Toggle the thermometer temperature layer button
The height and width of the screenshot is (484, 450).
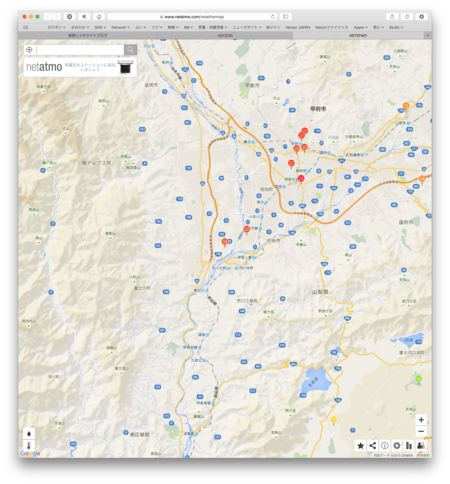[29, 446]
